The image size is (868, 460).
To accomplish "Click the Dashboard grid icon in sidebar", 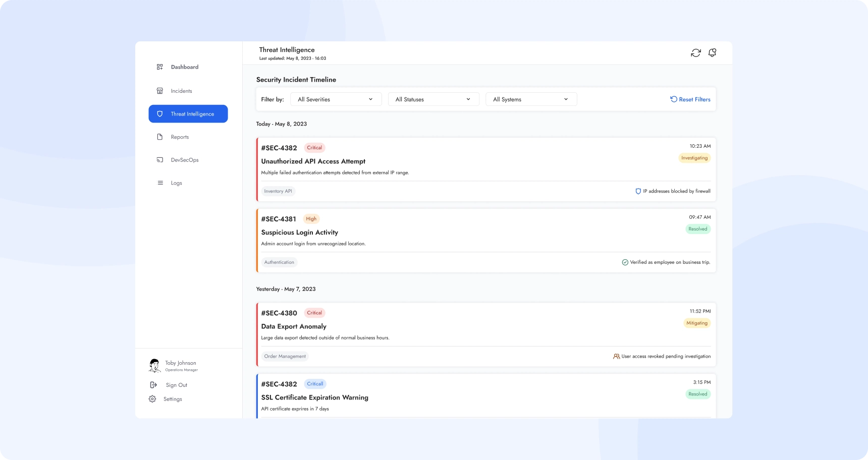I will point(160,67).
